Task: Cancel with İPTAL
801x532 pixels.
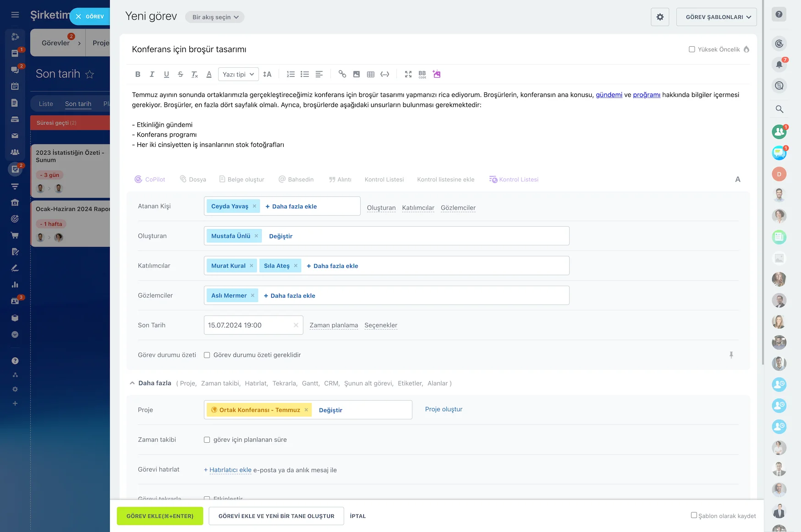Action: (x=358, y=516)
